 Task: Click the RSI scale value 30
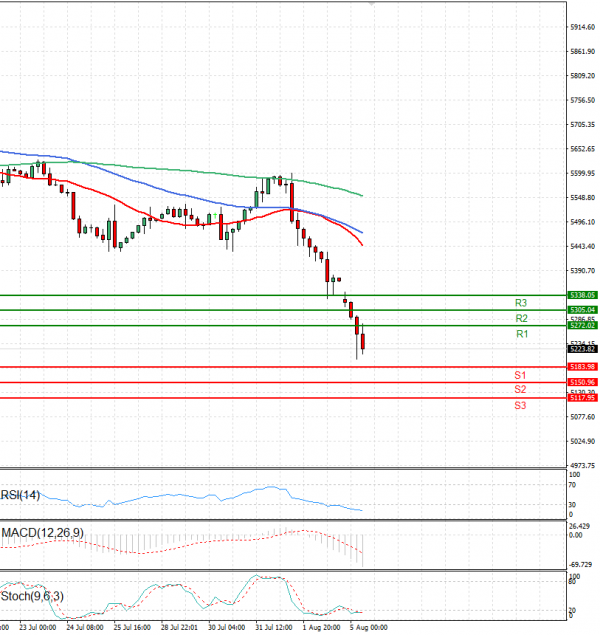point(572,505)
